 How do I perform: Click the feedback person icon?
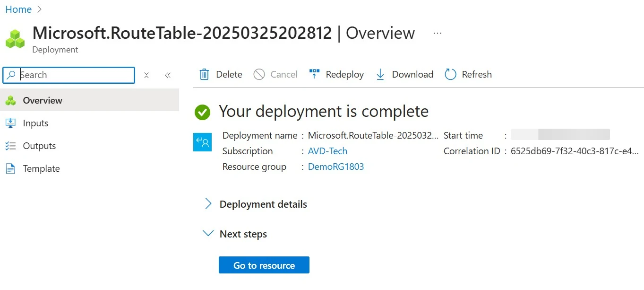click(202, 142)
